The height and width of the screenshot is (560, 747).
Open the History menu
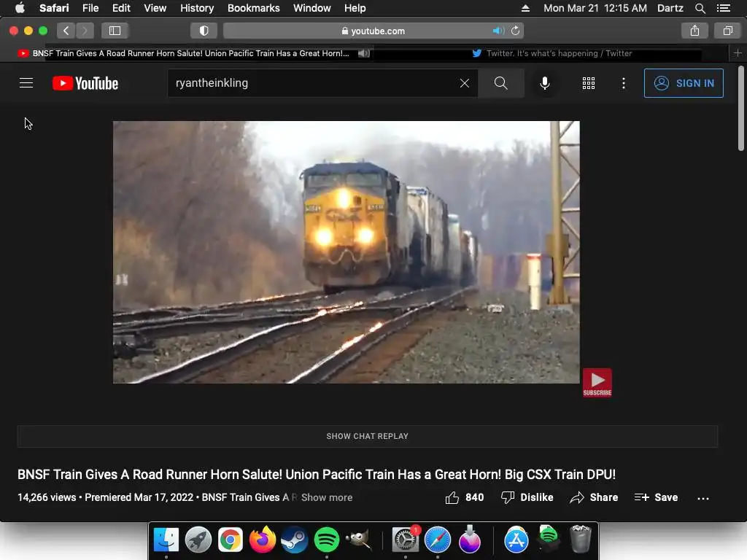tap(197, 8)
